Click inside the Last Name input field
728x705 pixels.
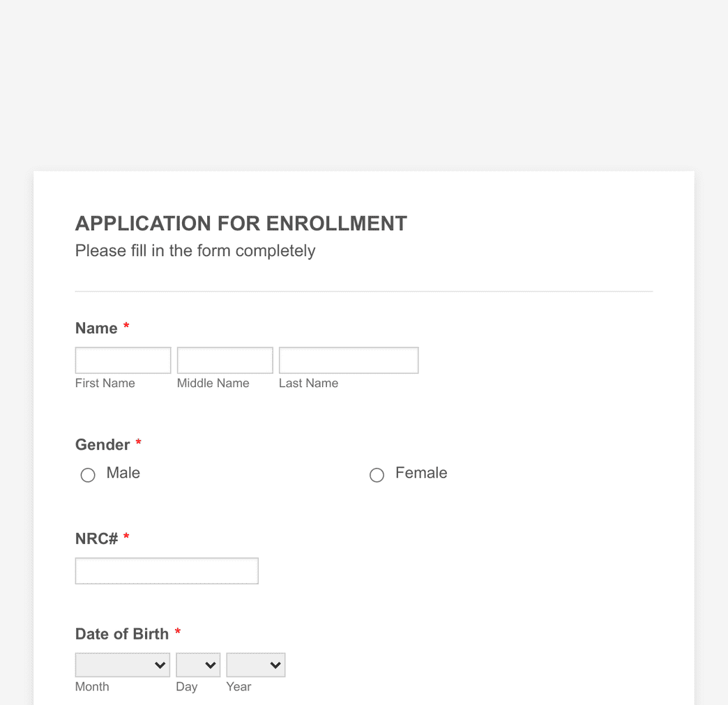coord(348,360)
